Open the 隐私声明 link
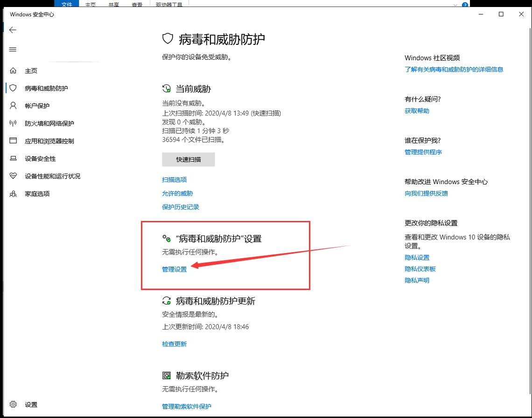 click(x=417, y=281)
